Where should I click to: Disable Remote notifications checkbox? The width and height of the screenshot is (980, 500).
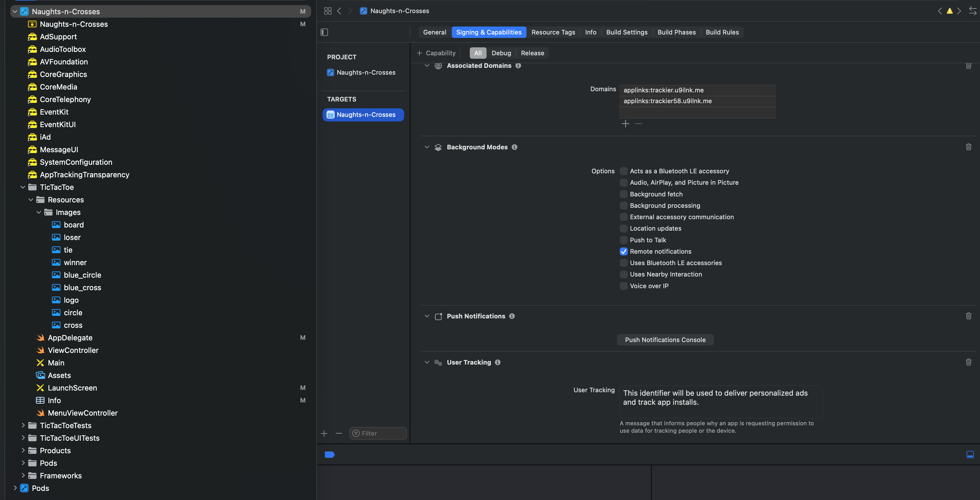click(x=623, y=251)
